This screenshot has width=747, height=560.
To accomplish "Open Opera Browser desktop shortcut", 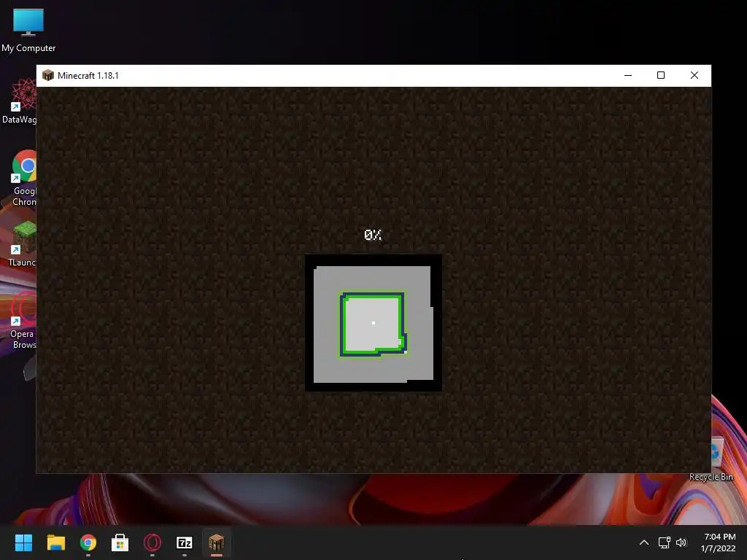I will click(x=23, y=320).
